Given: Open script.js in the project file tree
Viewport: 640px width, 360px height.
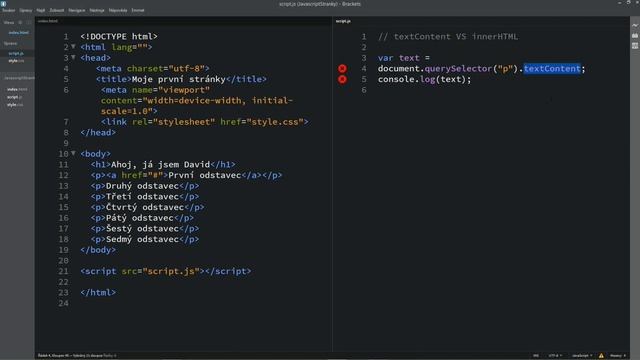Looking at the screenshot, I should (x=14, y=97).
